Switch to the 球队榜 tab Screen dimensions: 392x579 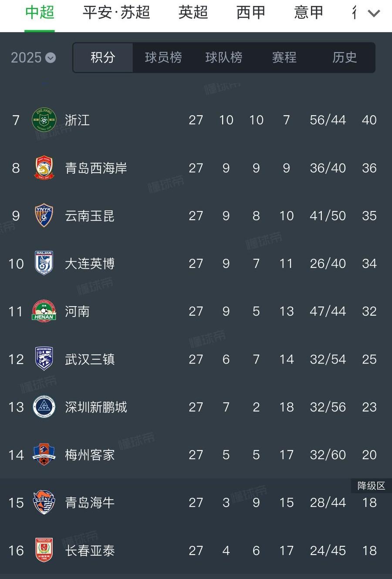(224, 57)
